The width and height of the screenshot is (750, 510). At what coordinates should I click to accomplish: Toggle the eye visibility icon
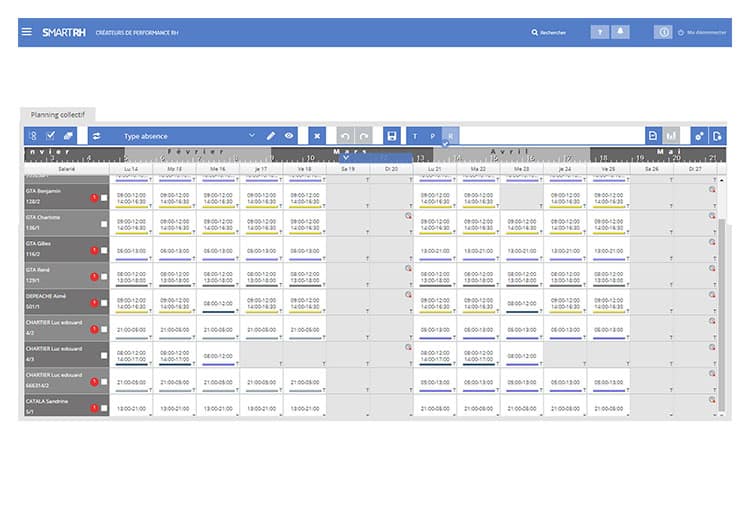pyautogui.click(x=289, y=135)
